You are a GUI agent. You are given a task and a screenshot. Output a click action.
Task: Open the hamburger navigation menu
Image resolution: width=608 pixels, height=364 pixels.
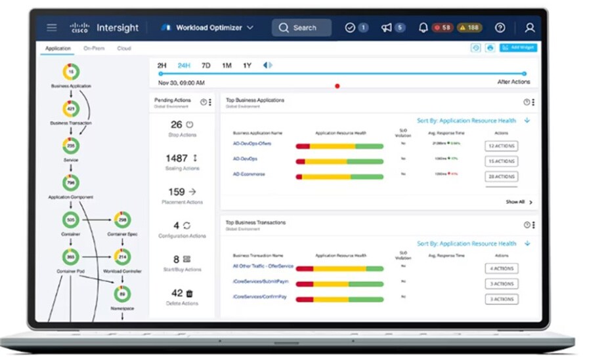(x=52, y=28)
